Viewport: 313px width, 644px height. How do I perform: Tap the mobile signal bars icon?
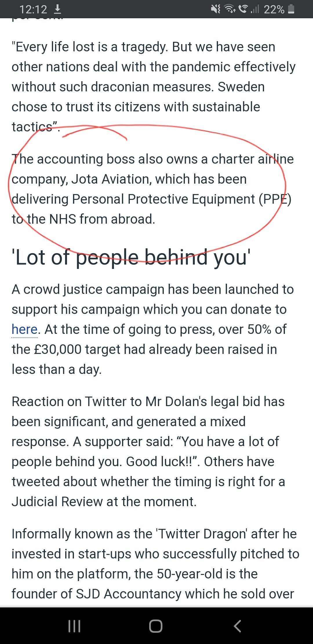click(255, 9)
